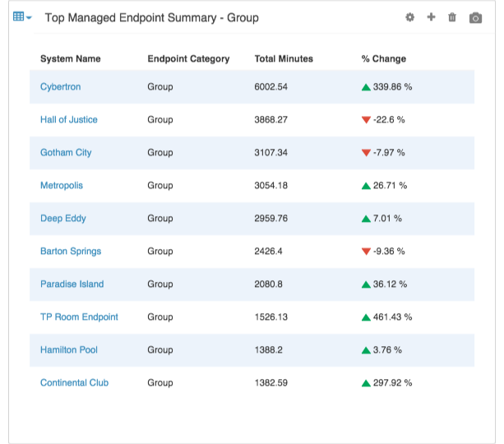The image size is (504, 444).
Task: Click the Total Minutes column header
Action: [284, 59]
